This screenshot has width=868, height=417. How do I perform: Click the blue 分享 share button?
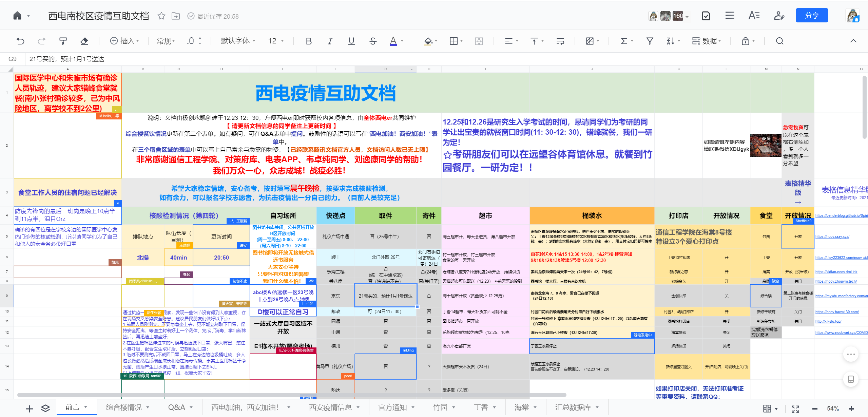pyautogui.click(x=811, y=16)
